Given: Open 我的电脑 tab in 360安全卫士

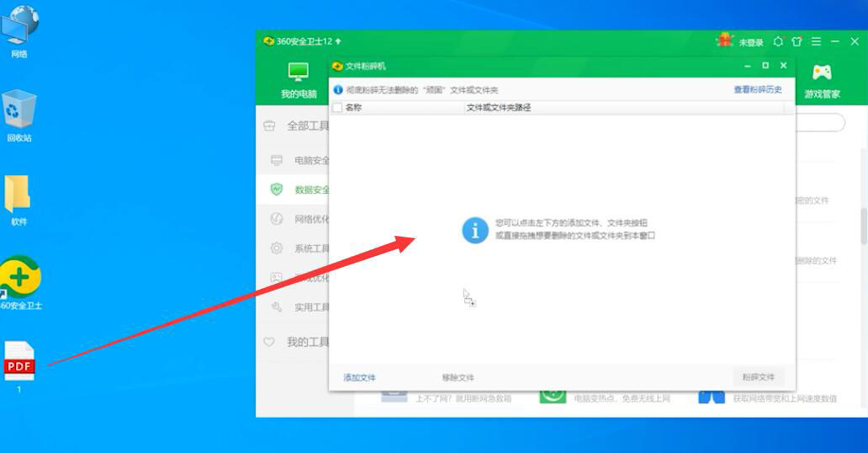Looking at the screenshot, I should pos(299,81).
